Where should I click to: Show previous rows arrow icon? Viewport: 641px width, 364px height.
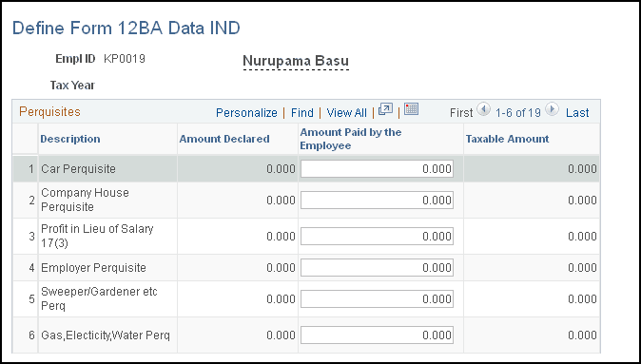pyautogui.click(x=484, y=109)
